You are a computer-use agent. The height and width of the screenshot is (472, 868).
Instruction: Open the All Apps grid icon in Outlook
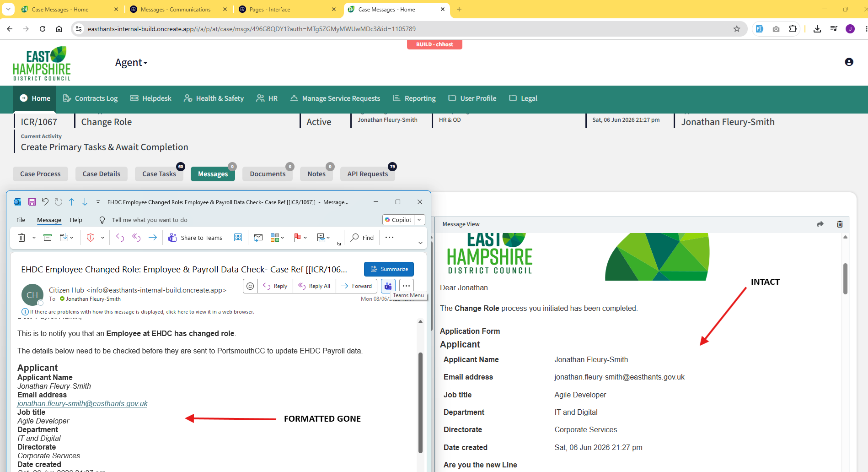(x=238, y=238)
